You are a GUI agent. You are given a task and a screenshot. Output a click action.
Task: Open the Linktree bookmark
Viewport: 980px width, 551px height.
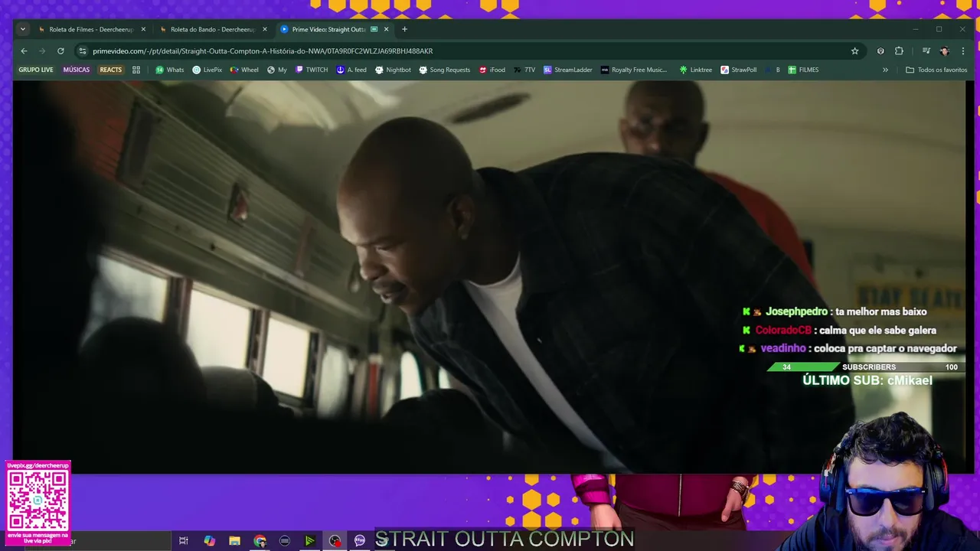(x=695, y=70)
